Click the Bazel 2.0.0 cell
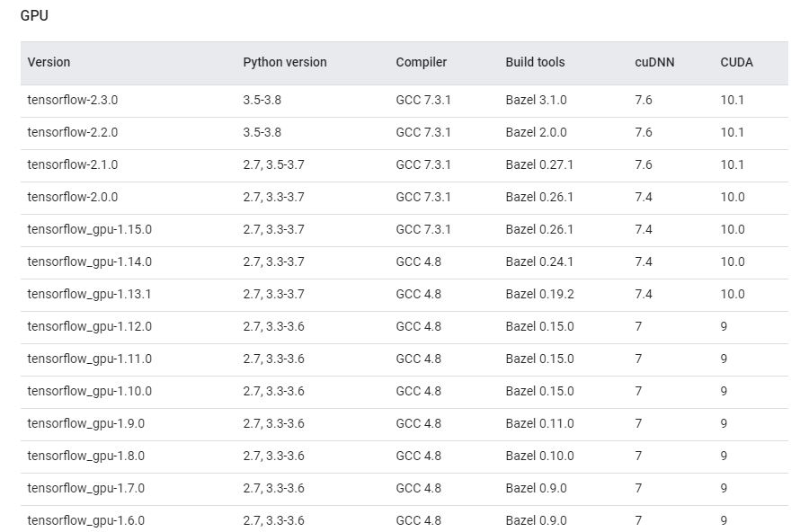The width and height of the screenshot is (791, 532). [x=537, y=132]
